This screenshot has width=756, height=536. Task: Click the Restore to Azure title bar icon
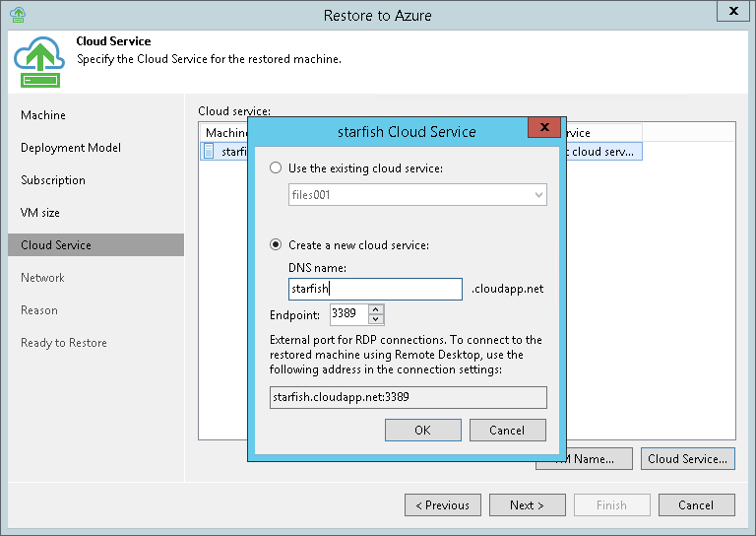pos(18,15)
